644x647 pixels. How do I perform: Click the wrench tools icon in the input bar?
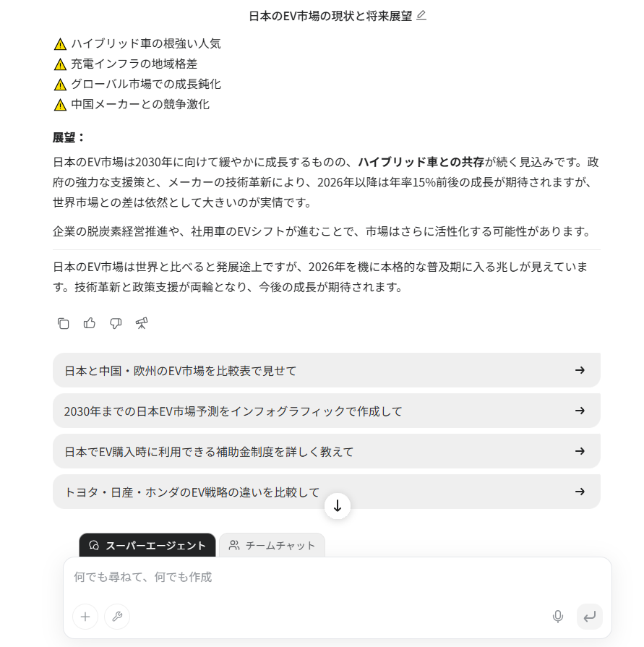tap(117, 617)
